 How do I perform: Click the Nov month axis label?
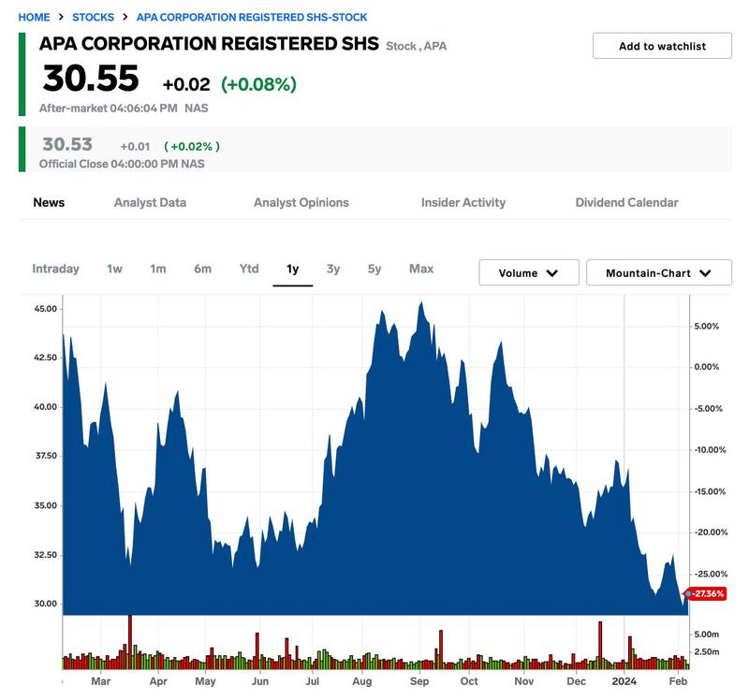click(x=524, y=681)
